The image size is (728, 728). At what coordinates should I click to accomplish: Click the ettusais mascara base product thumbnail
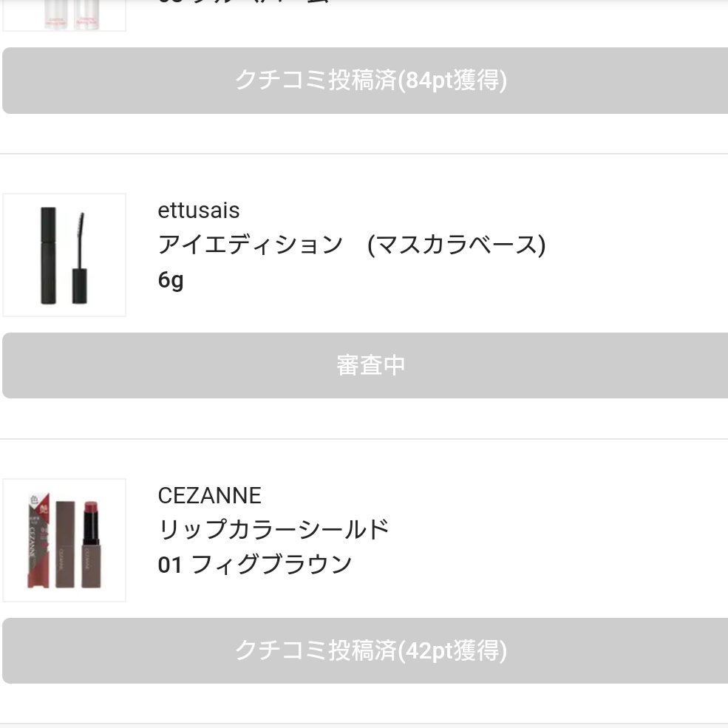pos(64,255)
